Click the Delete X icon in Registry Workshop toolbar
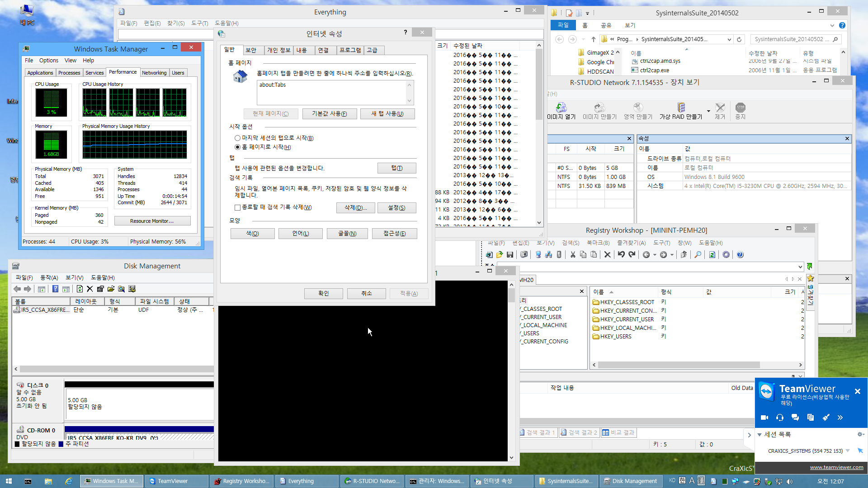This screenshot has height=488, width=868. [608, 255]
